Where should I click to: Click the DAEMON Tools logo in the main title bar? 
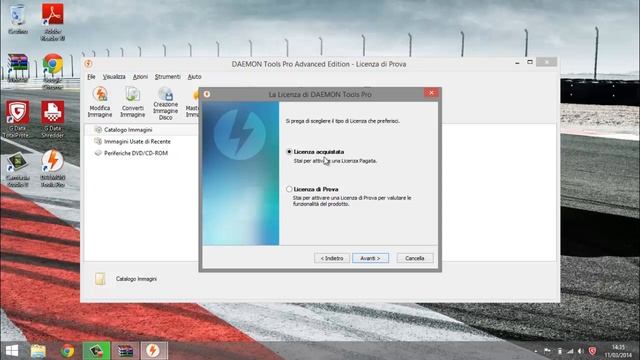click(88, 64)
